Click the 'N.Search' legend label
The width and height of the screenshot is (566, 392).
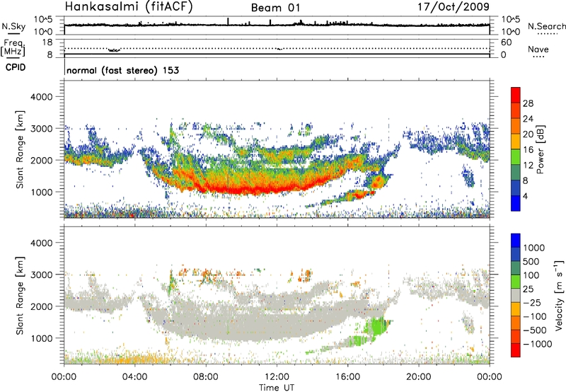tap(546, 26)
